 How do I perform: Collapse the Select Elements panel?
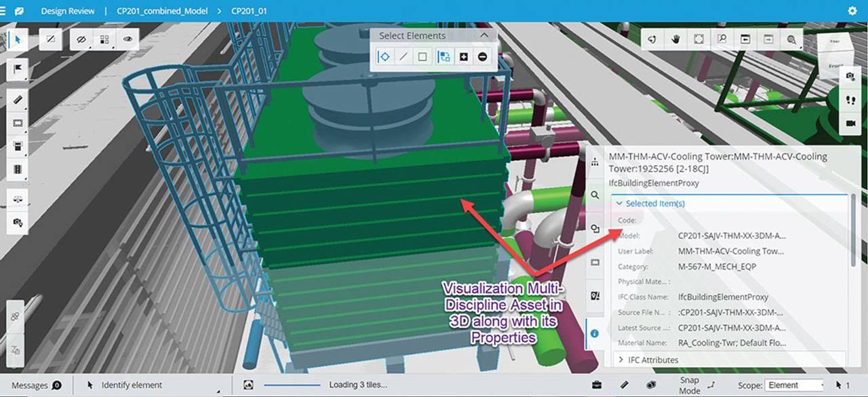pos(484,35)
